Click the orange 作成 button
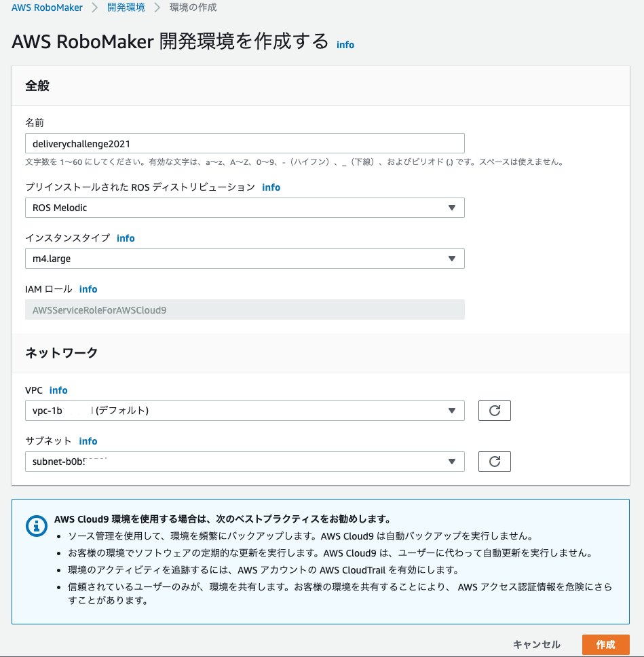The width and height of the screenshot is (644, 657). pyautogui.click(x=606, y=644)
